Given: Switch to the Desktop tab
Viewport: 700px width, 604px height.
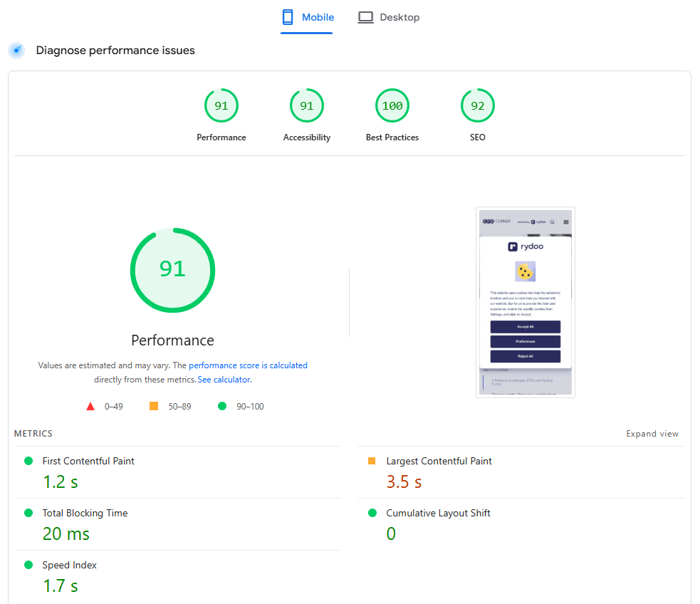Looking at the screenshot, I should [389, 16].
